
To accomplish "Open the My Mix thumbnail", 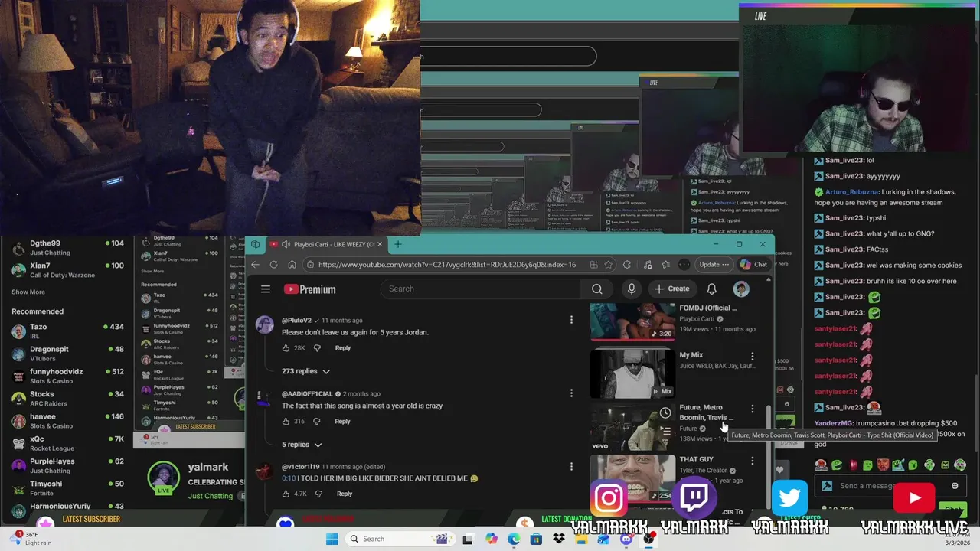I will coord(632,374).
